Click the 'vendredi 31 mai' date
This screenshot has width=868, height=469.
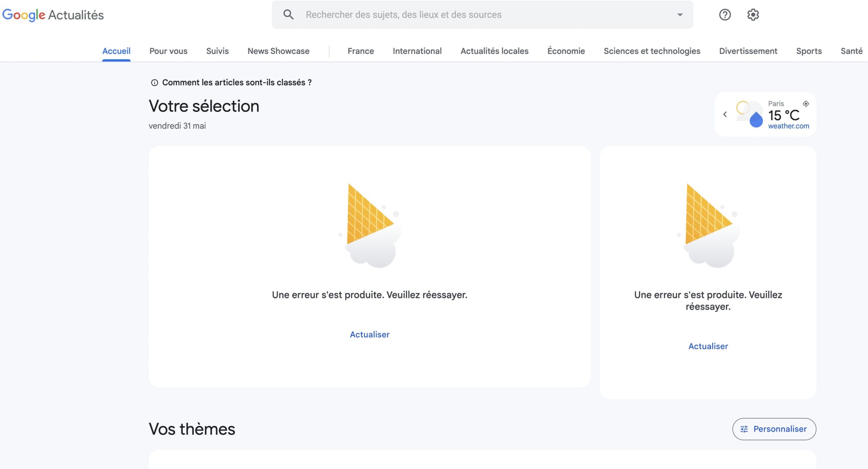[x=177, y=126]
